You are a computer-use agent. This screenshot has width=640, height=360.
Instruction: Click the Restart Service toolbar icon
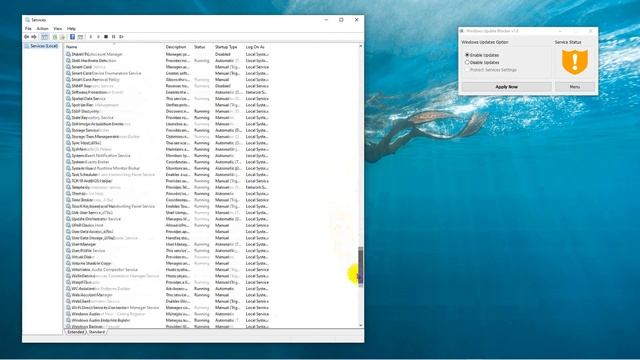coord(121,37)
